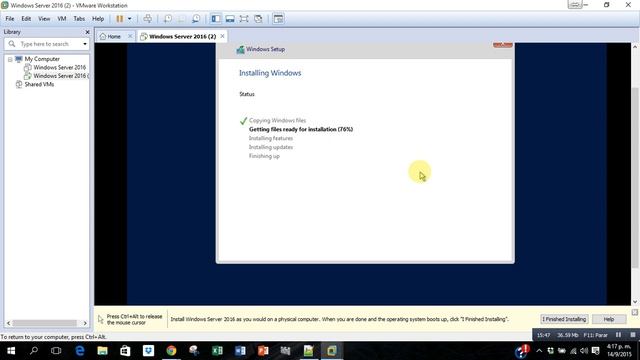Click the VM view vertical scrollbar
Image resolution: width=640 pixels, height=360 pixels.
(x=635, y=178)
